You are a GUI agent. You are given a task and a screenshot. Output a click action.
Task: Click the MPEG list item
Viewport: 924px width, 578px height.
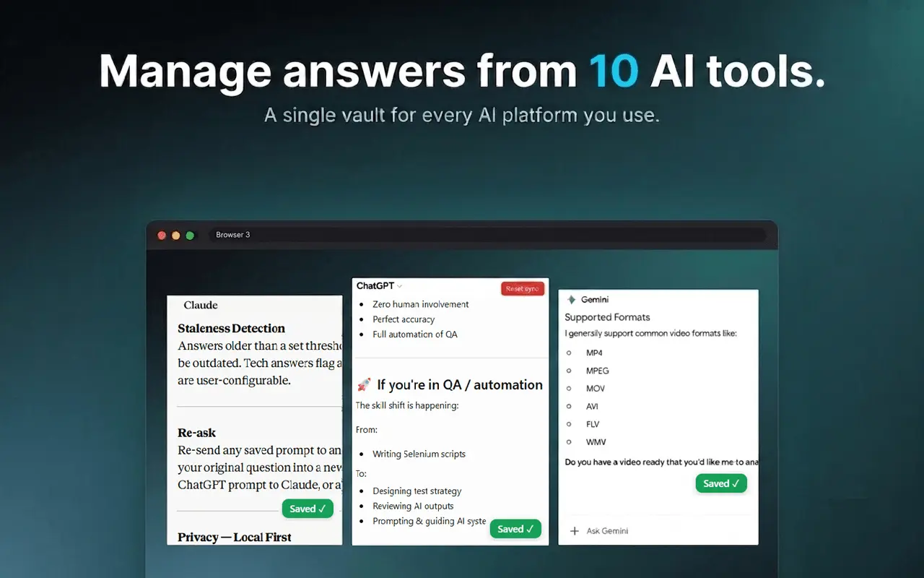click(598, 371)
